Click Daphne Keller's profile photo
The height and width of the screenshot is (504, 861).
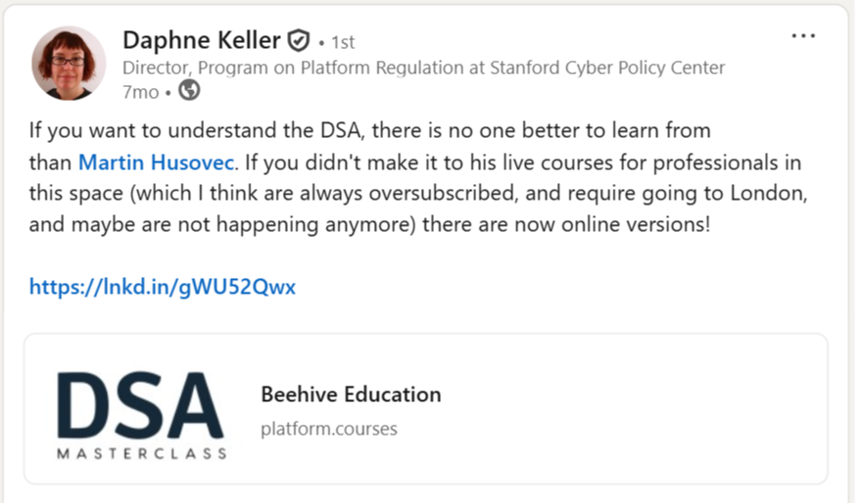70,64
